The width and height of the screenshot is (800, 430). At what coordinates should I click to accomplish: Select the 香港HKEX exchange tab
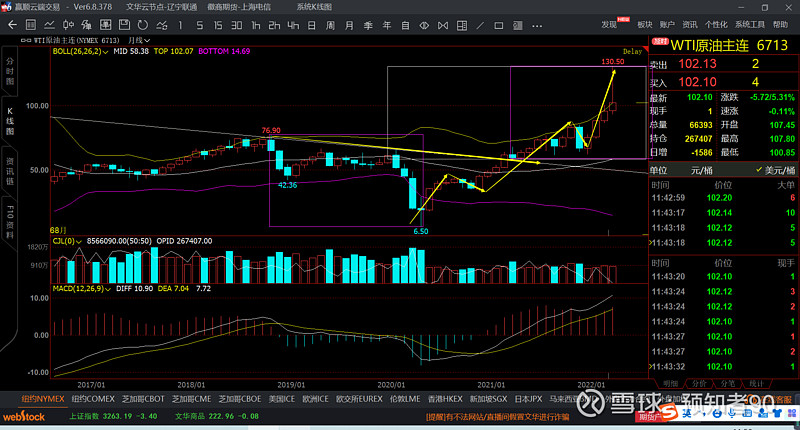point(445,399)
